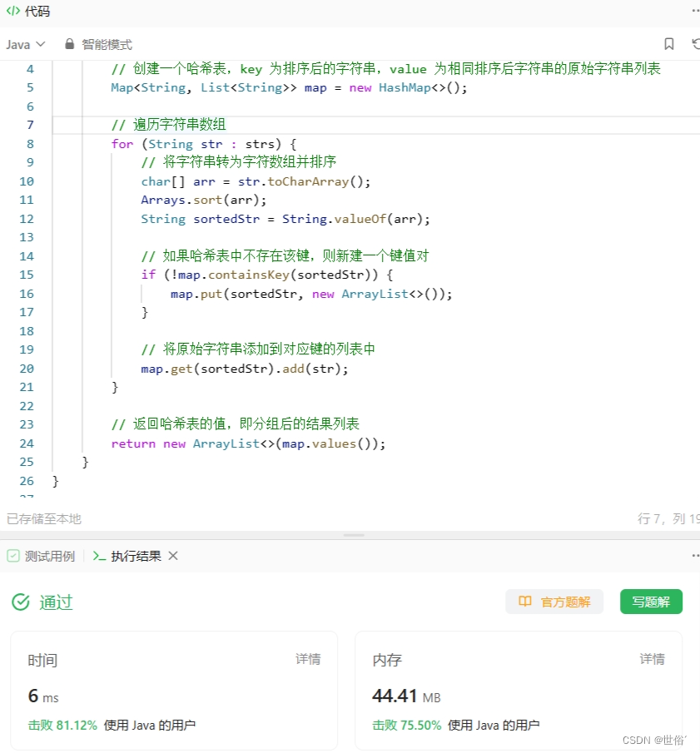This screenshot has width=700, height=753.
Task: Click the lock icon beside 智能模式
Action: (x=69, y=44)
